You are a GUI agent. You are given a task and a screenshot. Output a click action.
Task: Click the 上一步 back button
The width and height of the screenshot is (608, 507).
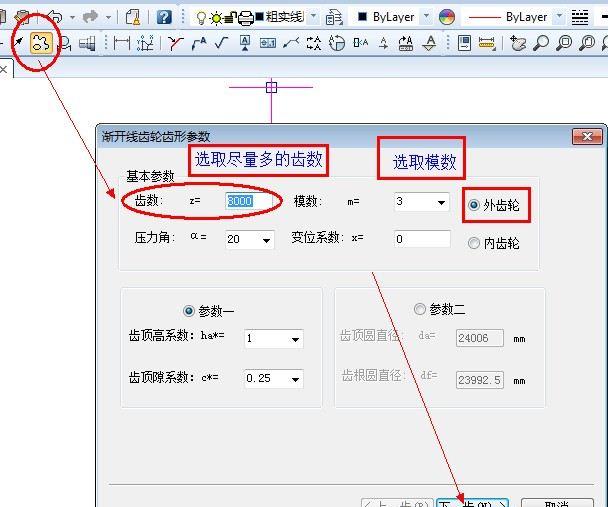pos(397,503)
